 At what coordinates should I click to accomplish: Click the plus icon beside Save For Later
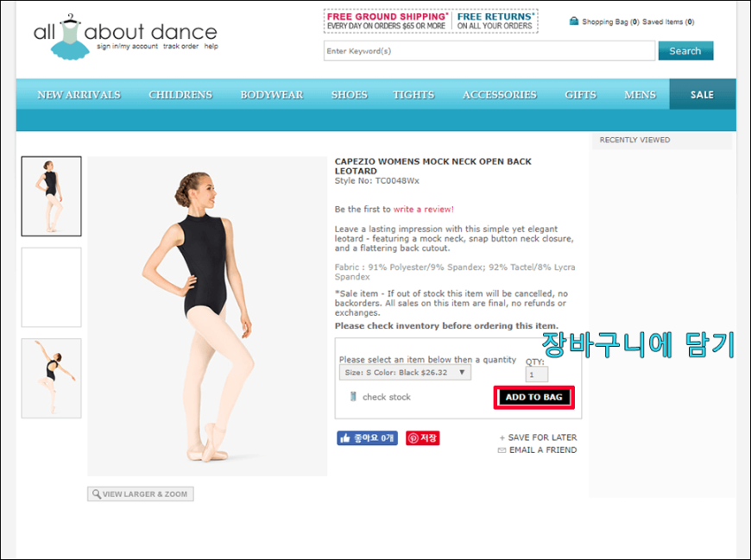[502, 437]
